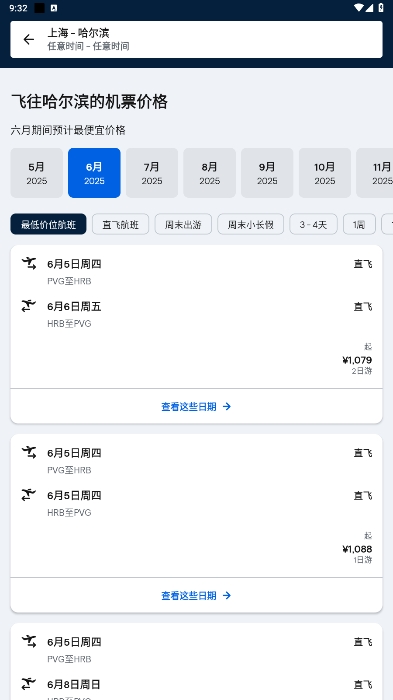Select the 1周 duration chip
393x700 pixels.
[359, 224]
